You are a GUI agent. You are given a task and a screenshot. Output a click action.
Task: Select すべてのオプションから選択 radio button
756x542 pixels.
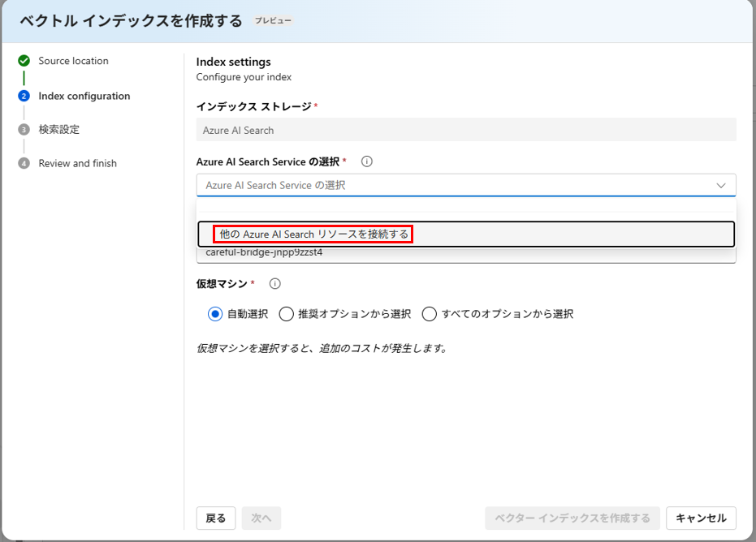pyautogui.click(x=429, y=314)
